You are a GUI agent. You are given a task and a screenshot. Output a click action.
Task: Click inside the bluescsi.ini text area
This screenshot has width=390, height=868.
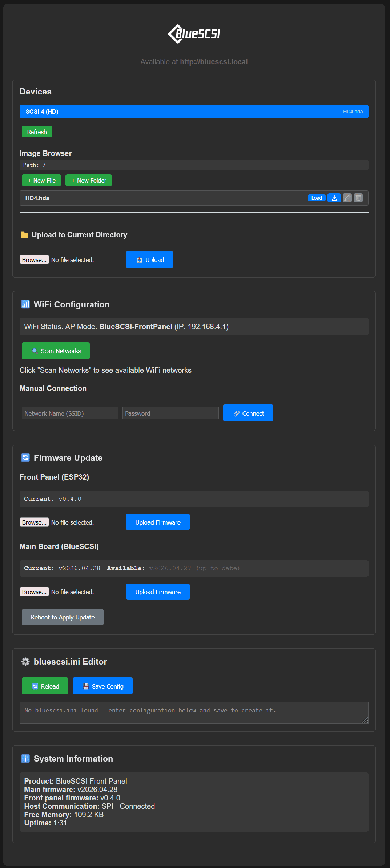click(x=194, y=712)
